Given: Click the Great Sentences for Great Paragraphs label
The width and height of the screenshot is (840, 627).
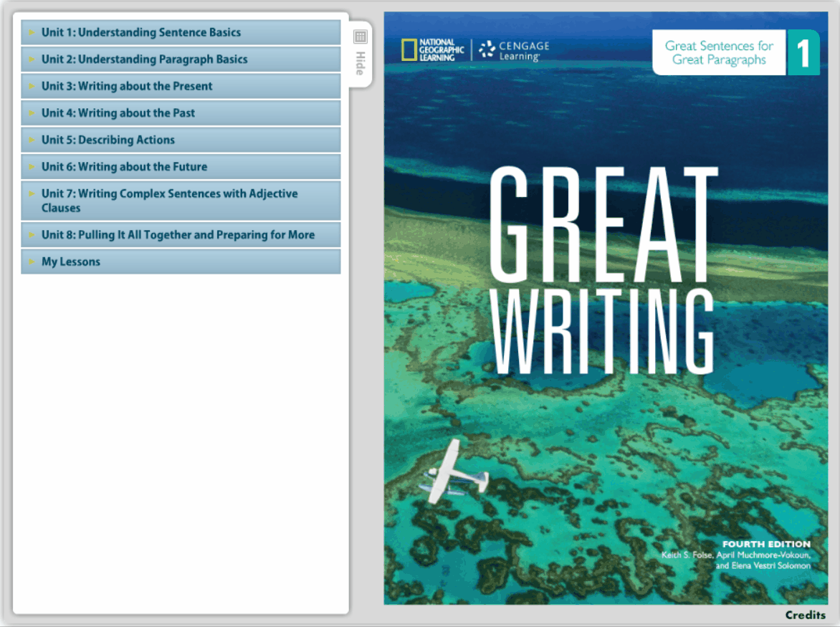Looking at the screenshot, I should (x=719, y=52).
